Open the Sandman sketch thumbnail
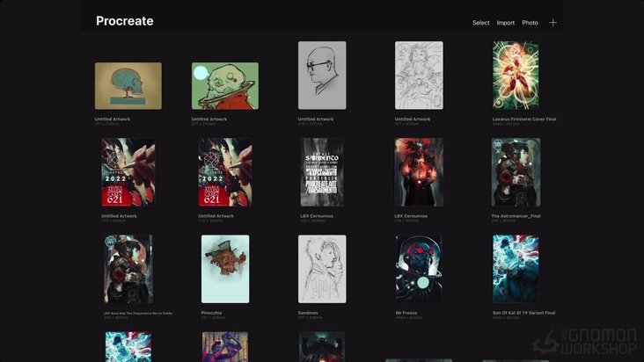The height and width of the screenshot is (362, 644). [322, 269]
